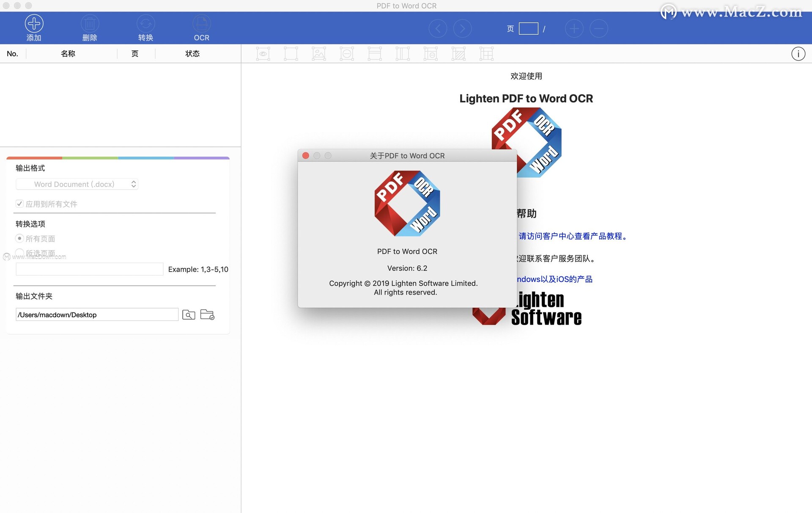This screenshot has width=812, height=513.
Task: Click the No. column header
Action: (x=12, y=54)
